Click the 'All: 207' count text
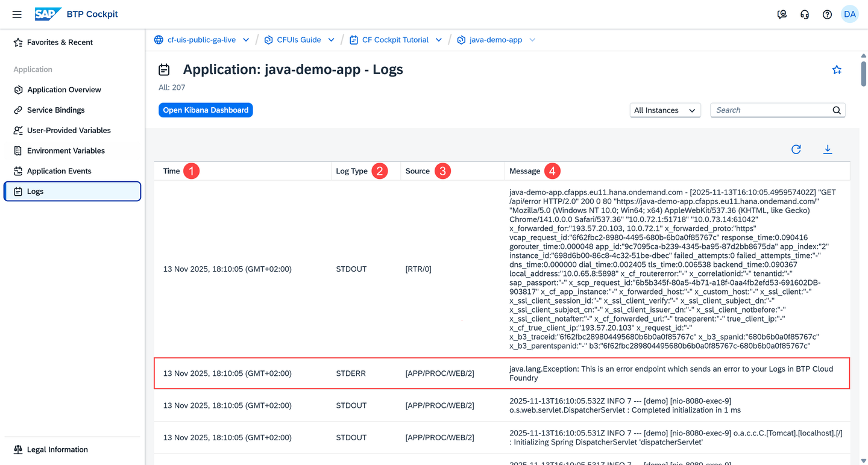Image resolution: width=868 pixels, height=465 pixels. click(172, 87)
